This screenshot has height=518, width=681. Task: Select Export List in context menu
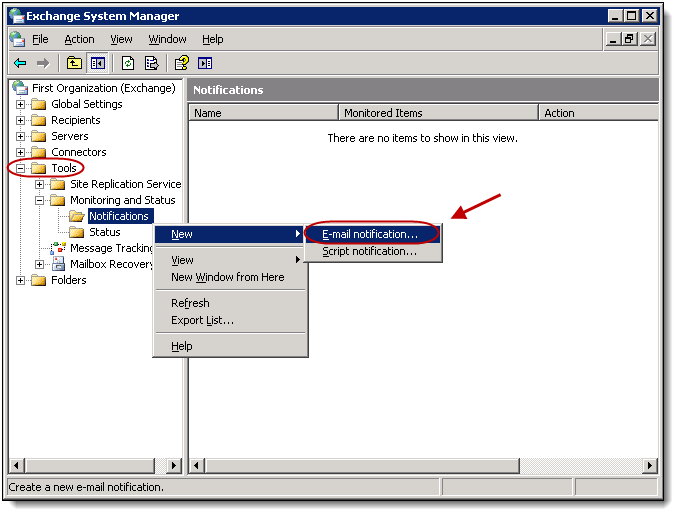coord(230,320)
